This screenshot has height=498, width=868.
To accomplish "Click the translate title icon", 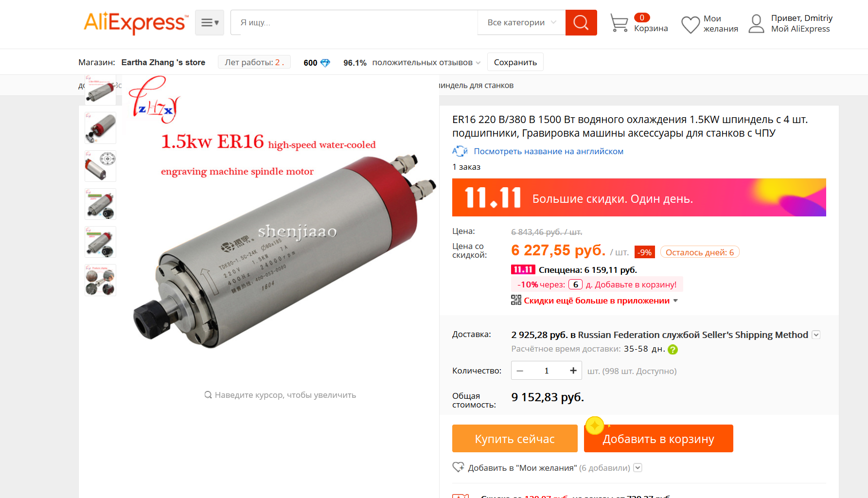I will (460, 151).
